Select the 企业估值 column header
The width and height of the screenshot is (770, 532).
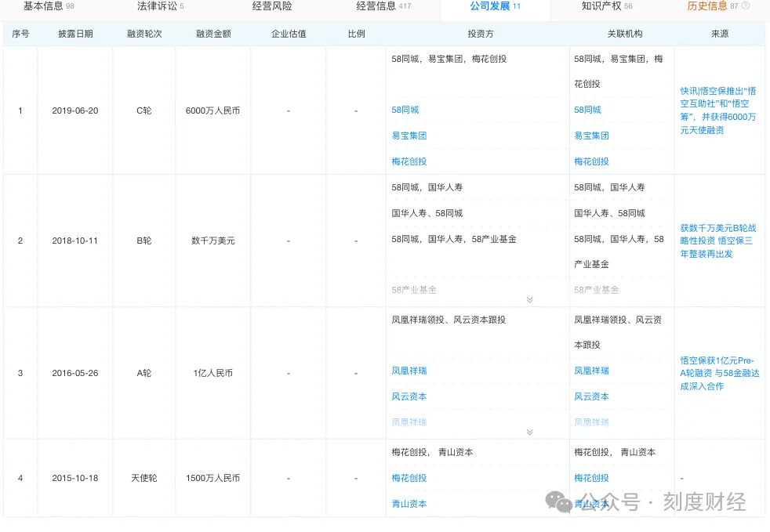tap(289, 34)
